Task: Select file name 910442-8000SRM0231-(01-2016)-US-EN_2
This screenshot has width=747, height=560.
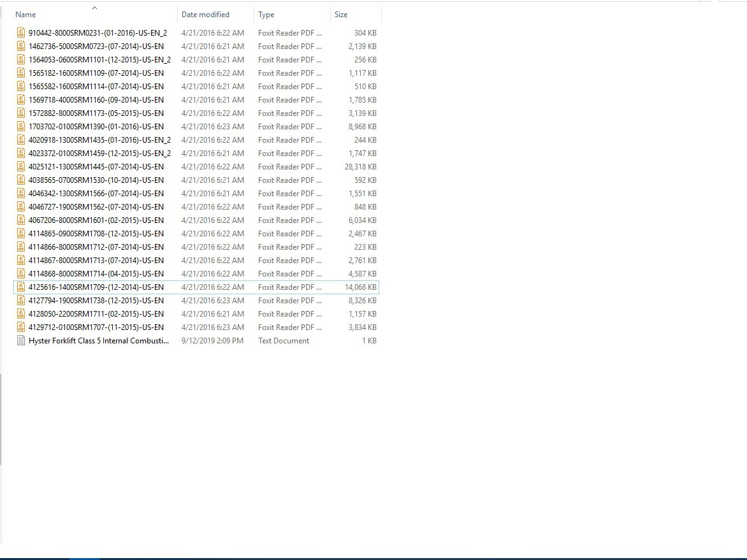Action: (x=98, y=33)
